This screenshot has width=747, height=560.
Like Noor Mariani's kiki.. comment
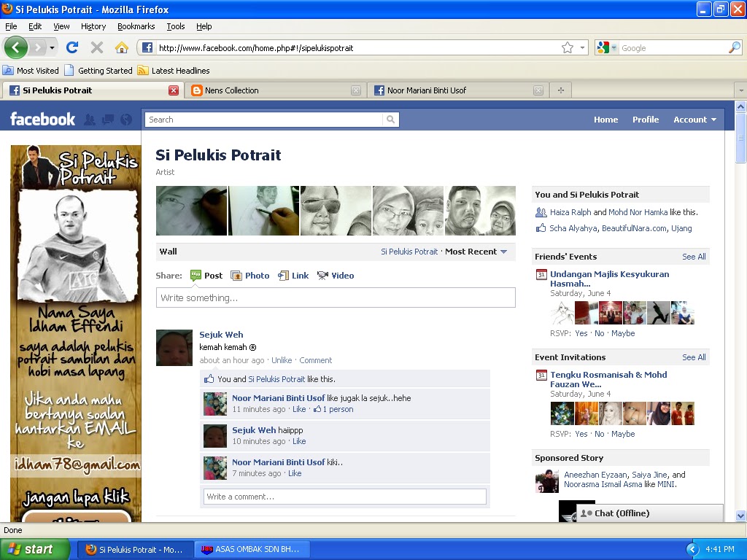click(x=295, y=473)
